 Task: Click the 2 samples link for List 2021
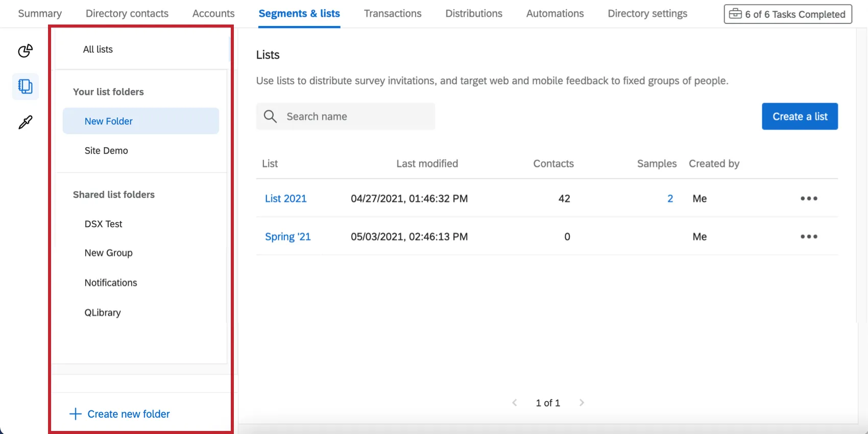[x=670, y=199]
